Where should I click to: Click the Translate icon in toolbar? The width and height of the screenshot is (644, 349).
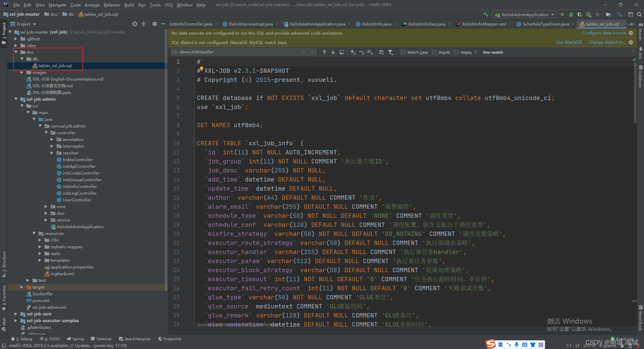point(619,14)
